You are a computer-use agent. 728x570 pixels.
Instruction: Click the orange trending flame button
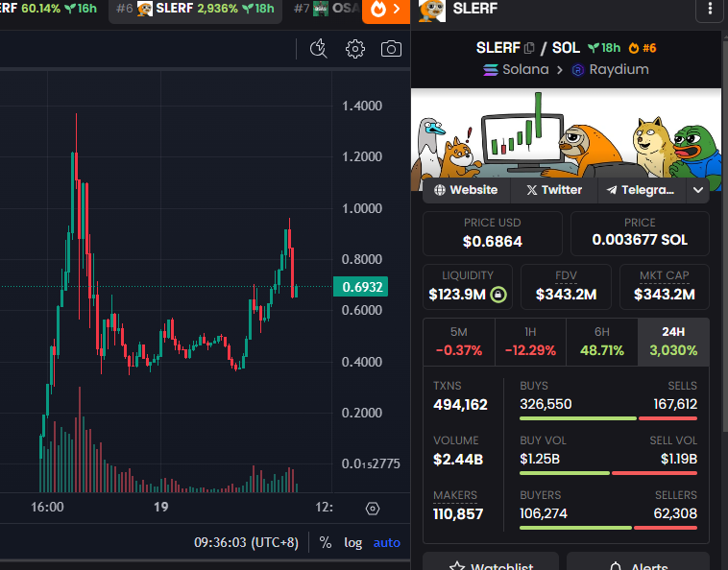386,10
